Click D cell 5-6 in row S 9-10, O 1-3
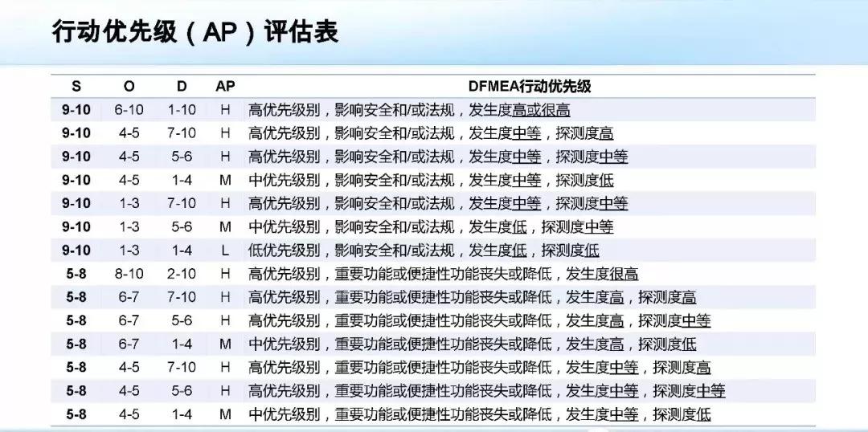This screenshot has height=432, width=868. tap(182, 226)
